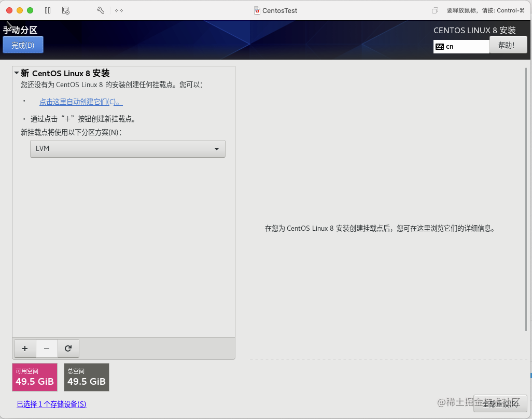Click the CentosTest document icon in title
532x419 pixels.
tap(257, 10)
